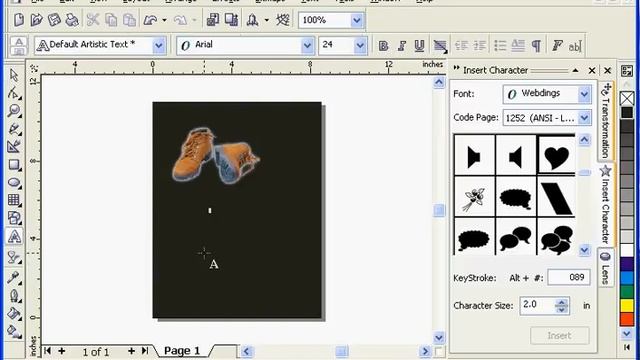Image resolution: width=640 pixels, height=360 pixels.
Task: Select the Pick tool
Action: (x=14, y=75)
